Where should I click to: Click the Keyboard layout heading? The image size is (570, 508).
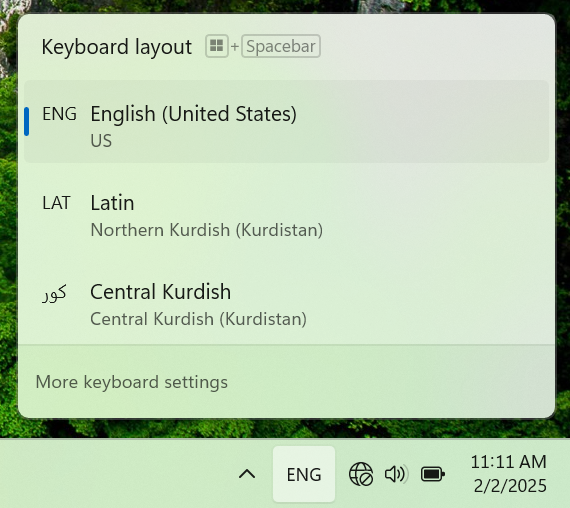point(116,47)
